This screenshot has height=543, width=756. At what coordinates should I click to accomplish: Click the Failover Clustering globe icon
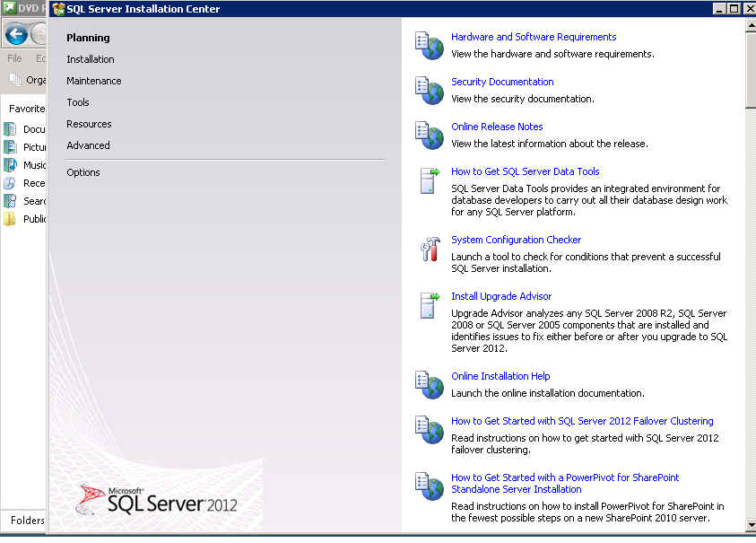[x=429, y=430]
